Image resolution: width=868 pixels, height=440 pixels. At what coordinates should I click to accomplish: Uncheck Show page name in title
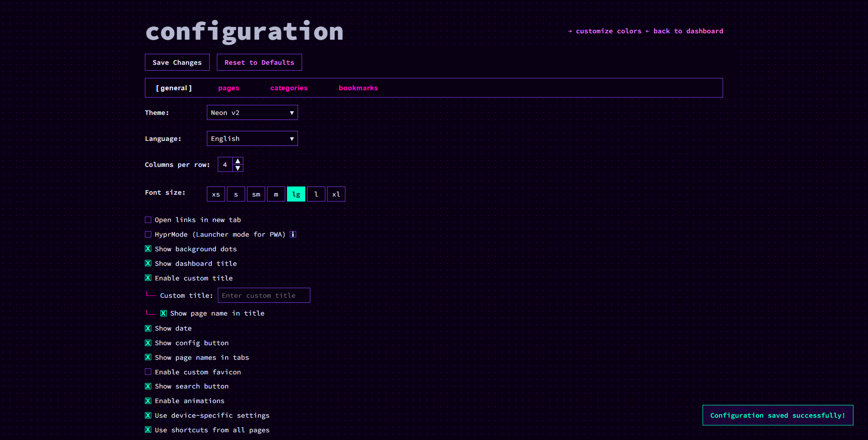[x=164, y=313]
